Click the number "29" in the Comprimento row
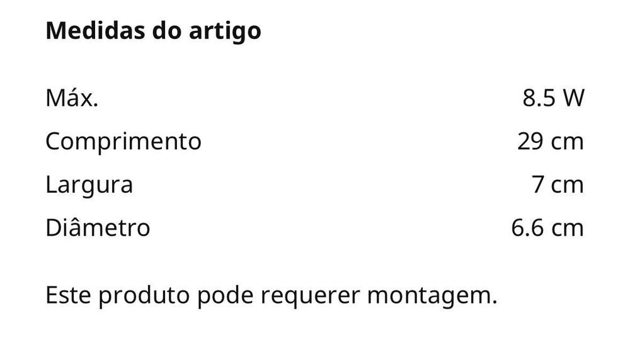The image size is (630, 364). 530,142
